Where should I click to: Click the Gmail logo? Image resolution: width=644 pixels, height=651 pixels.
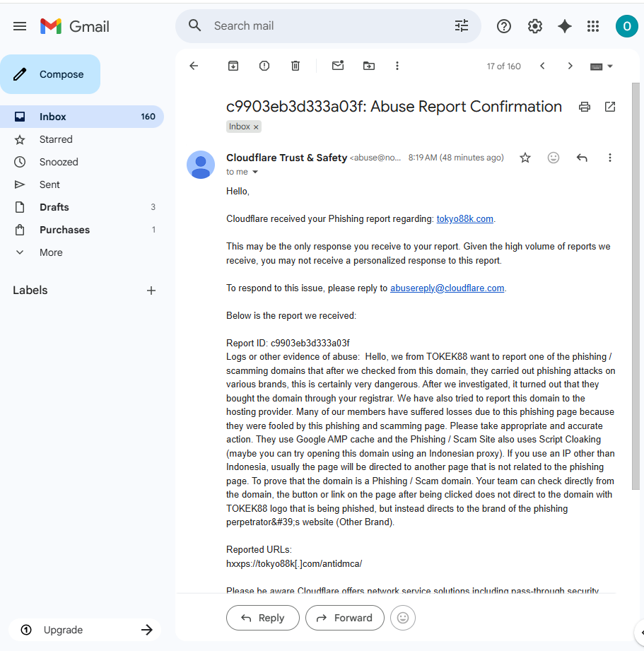point(75,27)
